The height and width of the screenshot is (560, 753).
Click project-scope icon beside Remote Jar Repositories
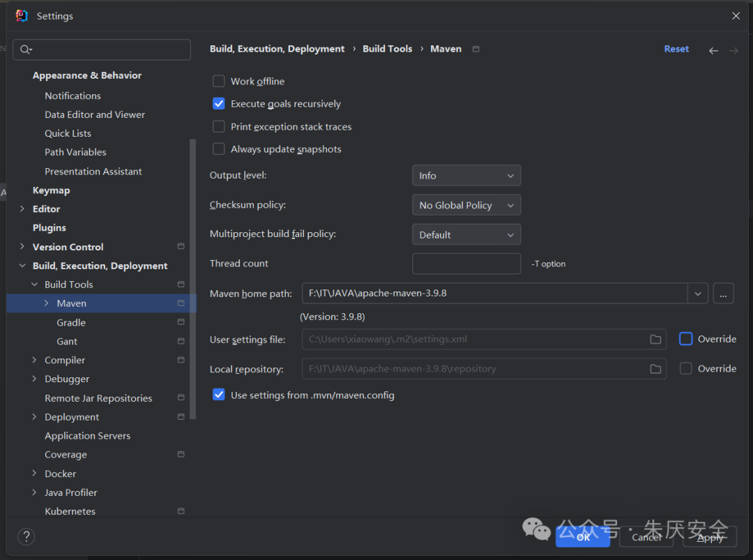point(181,398)
